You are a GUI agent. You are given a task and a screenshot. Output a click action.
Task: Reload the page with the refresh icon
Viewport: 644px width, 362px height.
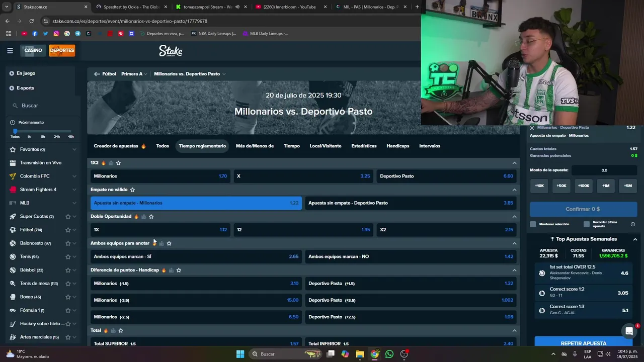(31, 21)
